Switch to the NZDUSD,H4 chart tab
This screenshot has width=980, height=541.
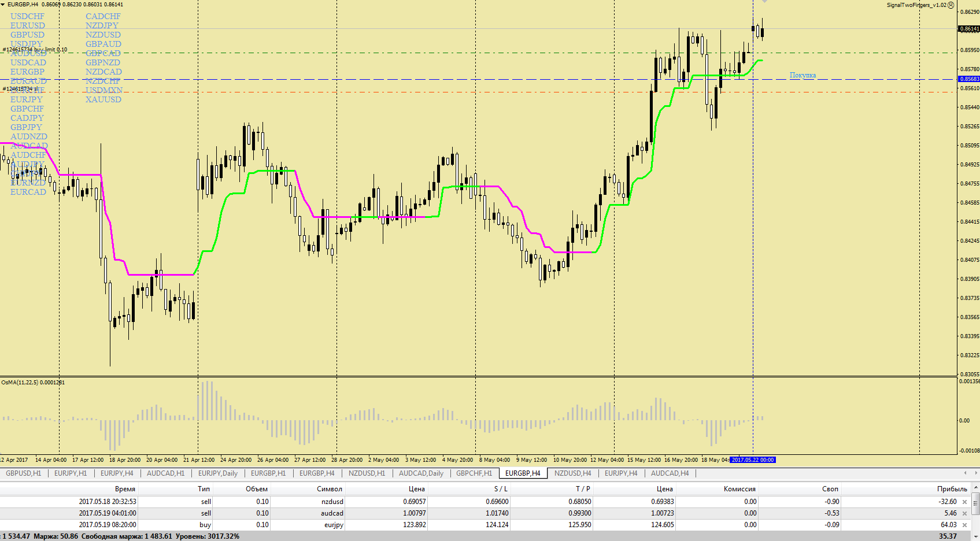(572, 473)
